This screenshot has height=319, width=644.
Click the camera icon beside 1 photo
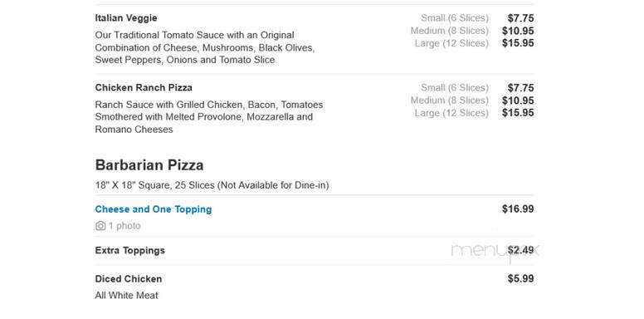point(100,226)
